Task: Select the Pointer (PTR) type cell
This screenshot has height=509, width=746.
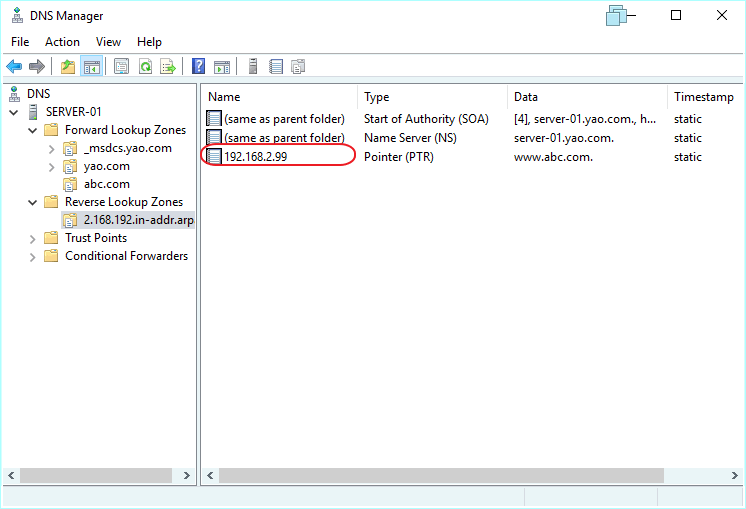Action: click(399, 157)
